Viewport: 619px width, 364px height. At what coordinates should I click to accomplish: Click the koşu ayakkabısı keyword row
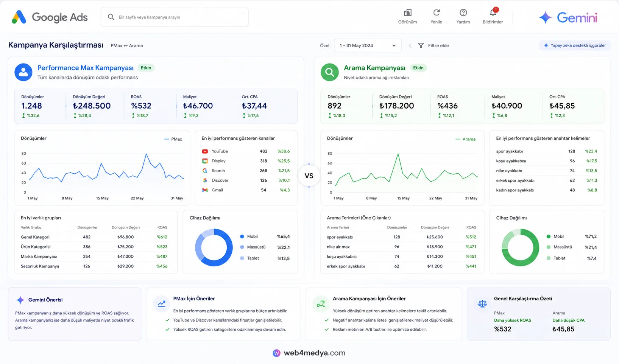(546, 161)
